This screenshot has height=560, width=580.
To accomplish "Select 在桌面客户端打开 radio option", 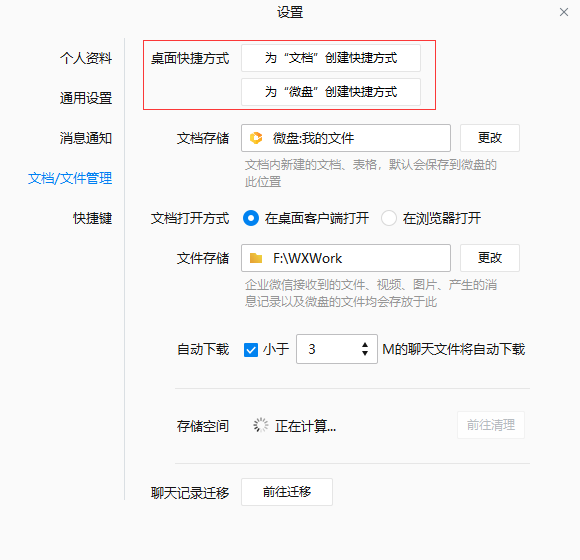I will (x=251, y=218).
